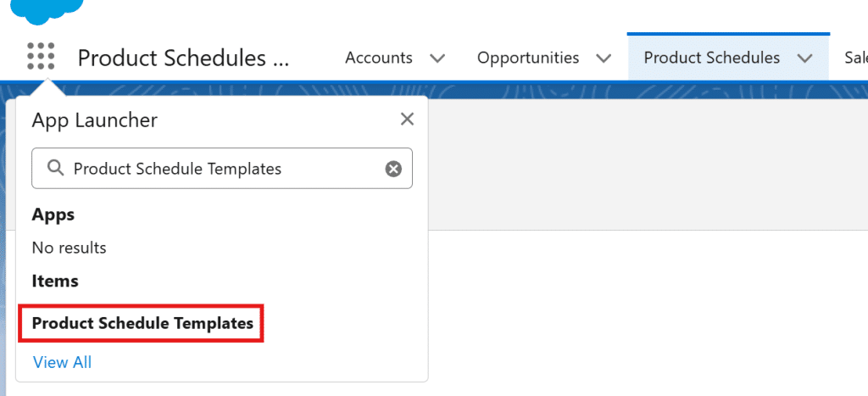Click the Salesforce cloud logo
The image size is (868, 396).
pyautogui.click(x=47, y=8)
